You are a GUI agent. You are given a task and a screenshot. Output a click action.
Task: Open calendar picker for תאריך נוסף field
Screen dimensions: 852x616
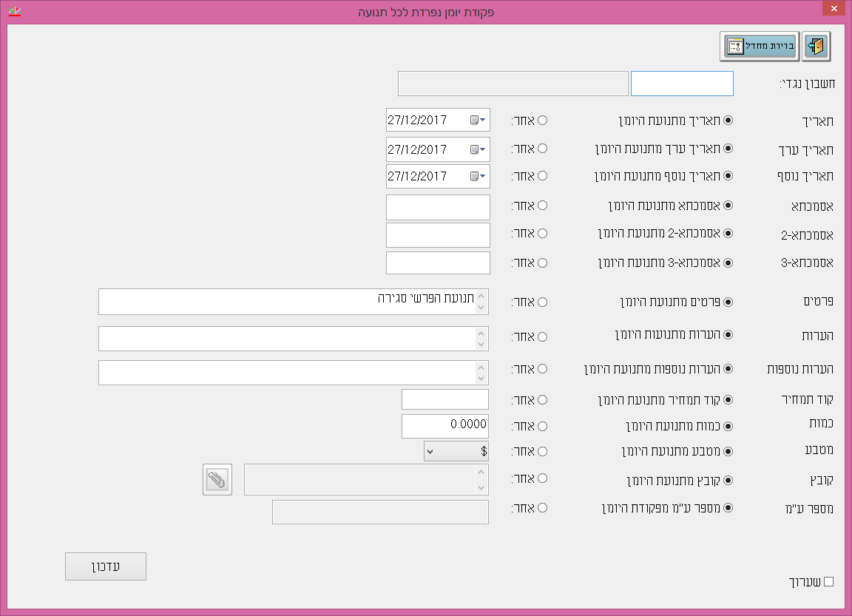[x=478, y=176]
